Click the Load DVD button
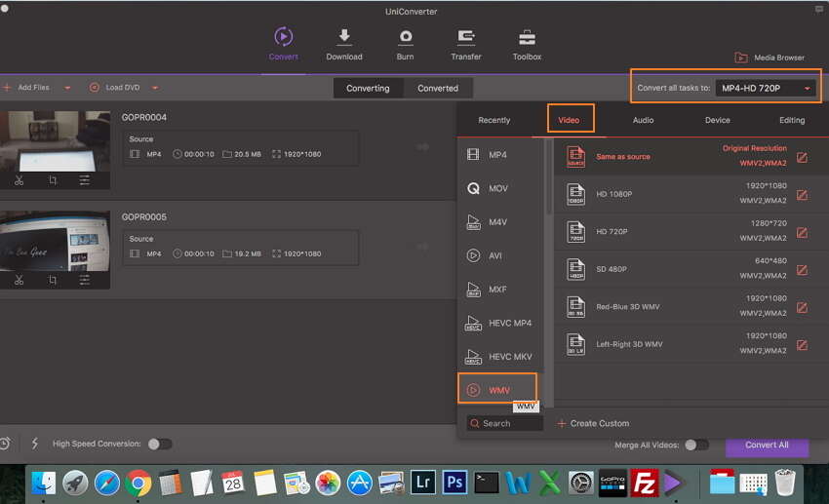Screen dimensions: 829x504 (115, 88)
